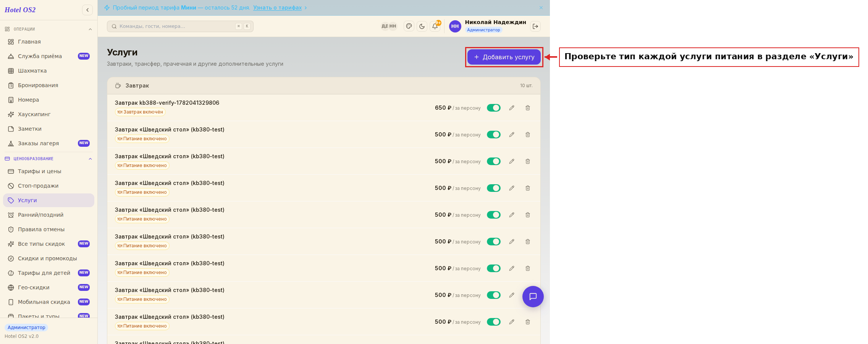The image size is (868, 344).
Task: Click the ДД НН online users avatars
Action: click(389, 26)
